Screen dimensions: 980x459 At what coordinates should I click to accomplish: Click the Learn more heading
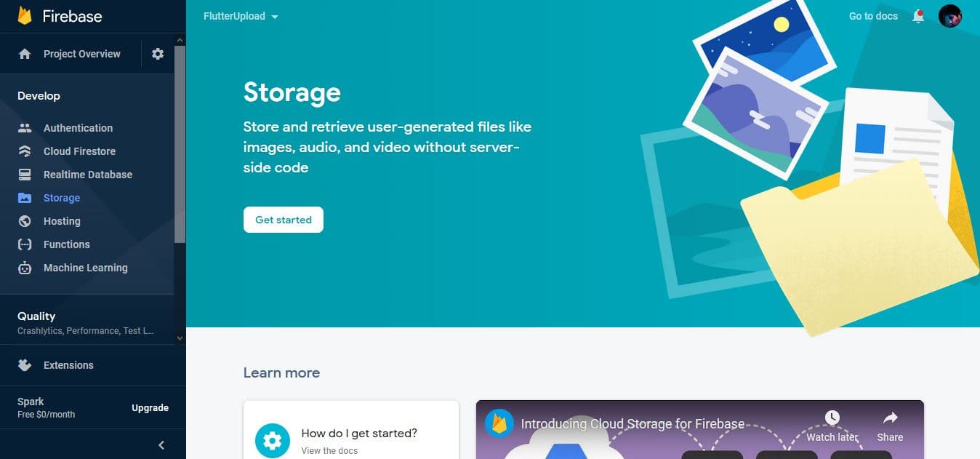tap(281, 372)
